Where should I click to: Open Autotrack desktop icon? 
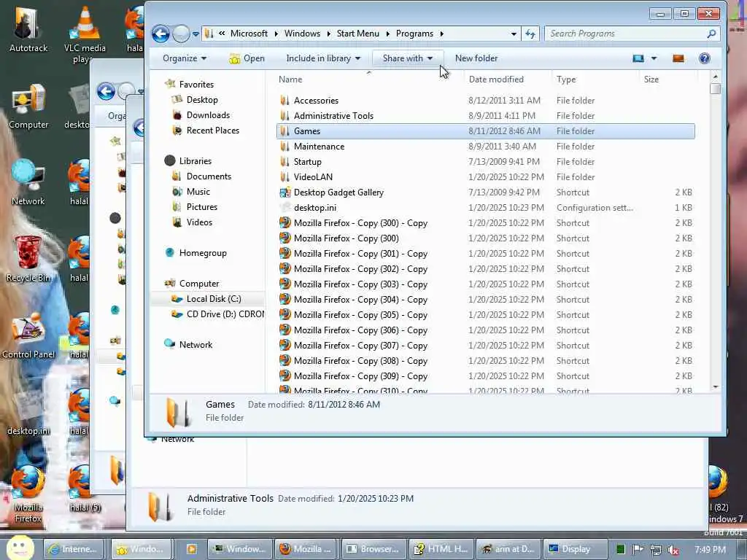28,28
